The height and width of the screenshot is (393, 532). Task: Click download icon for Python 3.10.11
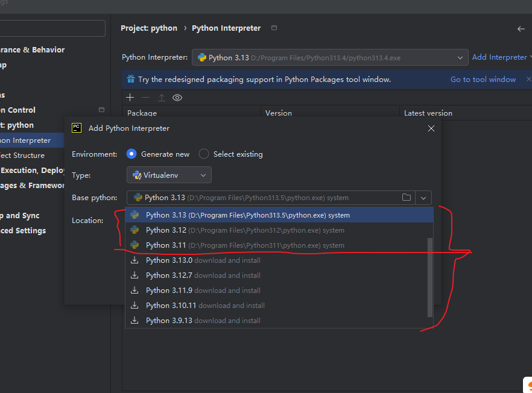pos(135,305)
